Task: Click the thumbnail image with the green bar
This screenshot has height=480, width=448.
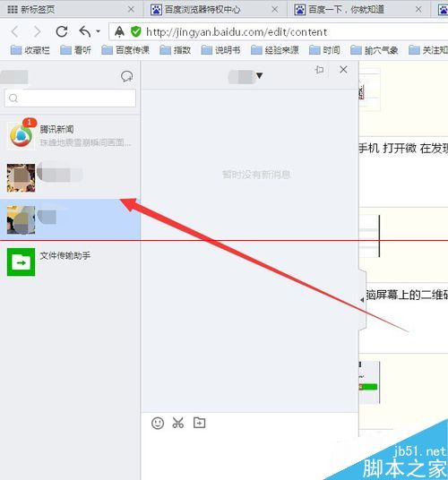Action: [x=369, y=382]
